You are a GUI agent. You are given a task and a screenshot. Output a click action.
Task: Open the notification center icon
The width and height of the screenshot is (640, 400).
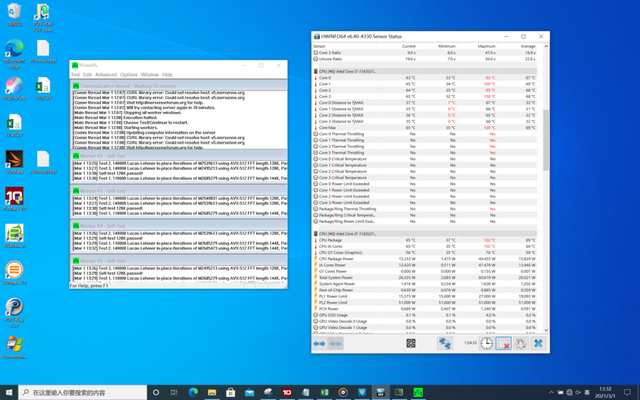[x=627, y=392]
